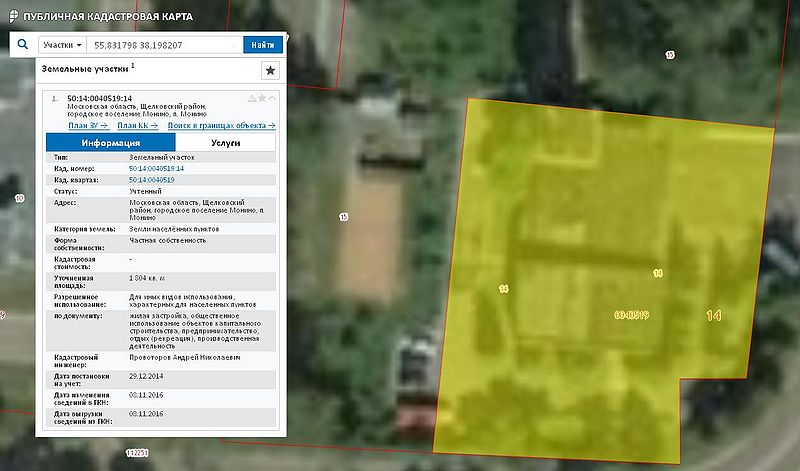The image size is (800, 471).
Task: Open the Участки search type dropdown
Action: [61, 45]
